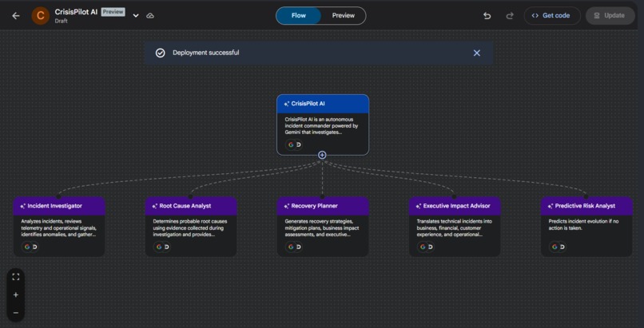Click description starting 'Determines probable root causes'
Screen dimensions: 644x328
(189, 227)
